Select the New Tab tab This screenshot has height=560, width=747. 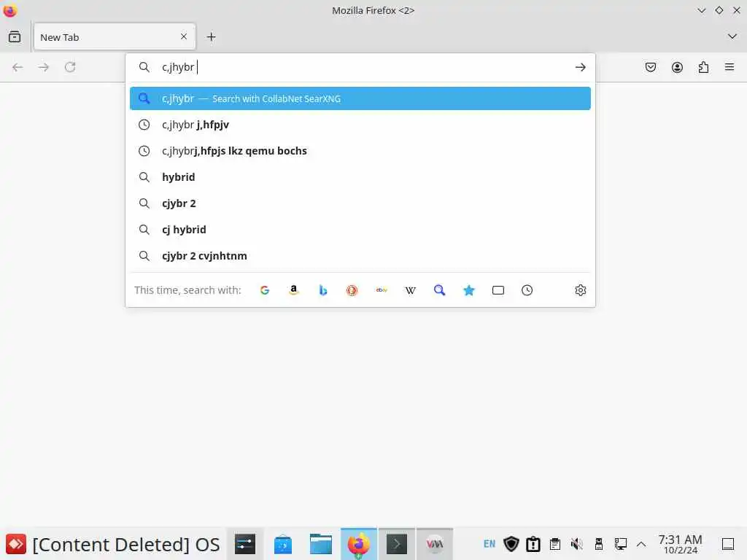(x=115, y=36)
